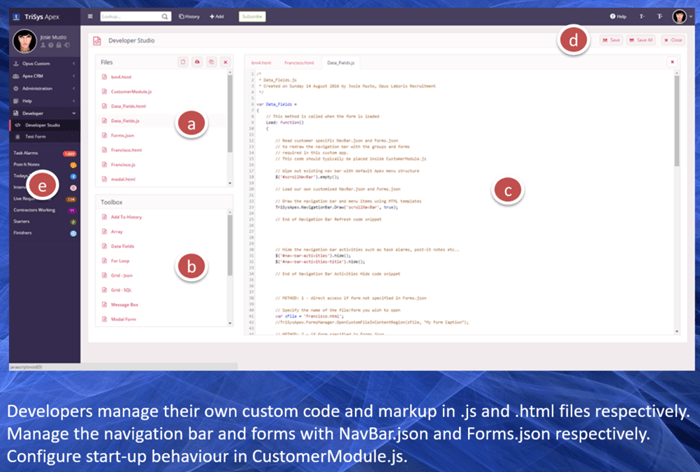700x472 pixels.
Task: Open Help in the top right bar
Action: coord(618,17)
